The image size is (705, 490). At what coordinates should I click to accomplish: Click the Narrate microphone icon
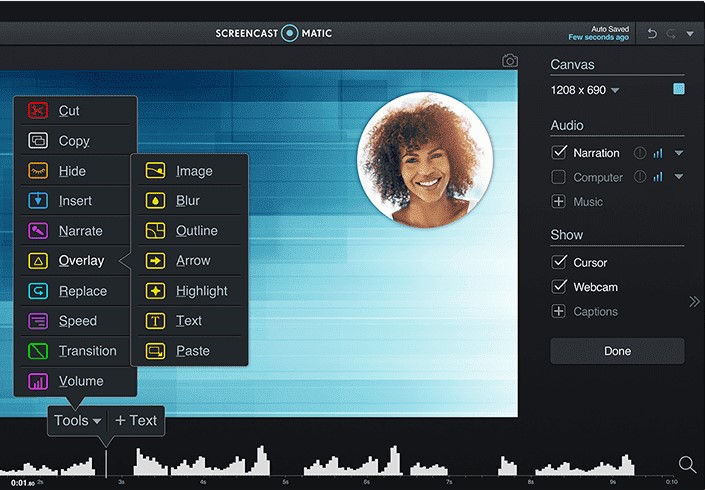(x=38, y=231)
